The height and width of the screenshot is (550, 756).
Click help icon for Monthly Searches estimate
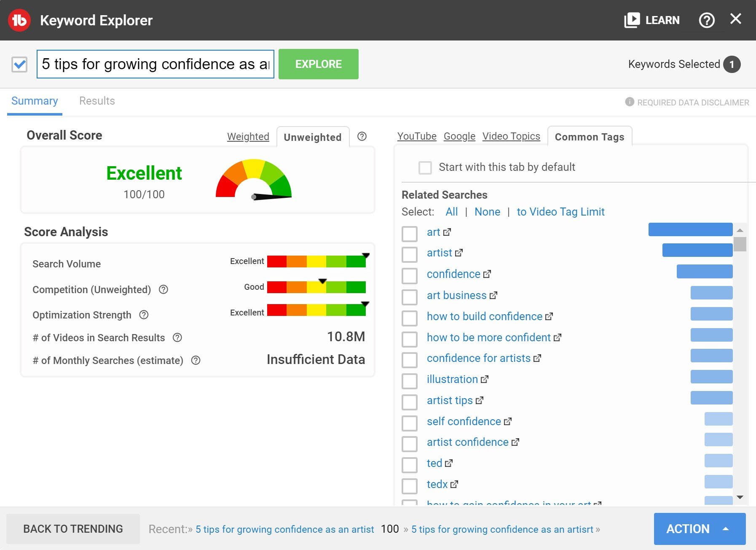coord(196,361)
